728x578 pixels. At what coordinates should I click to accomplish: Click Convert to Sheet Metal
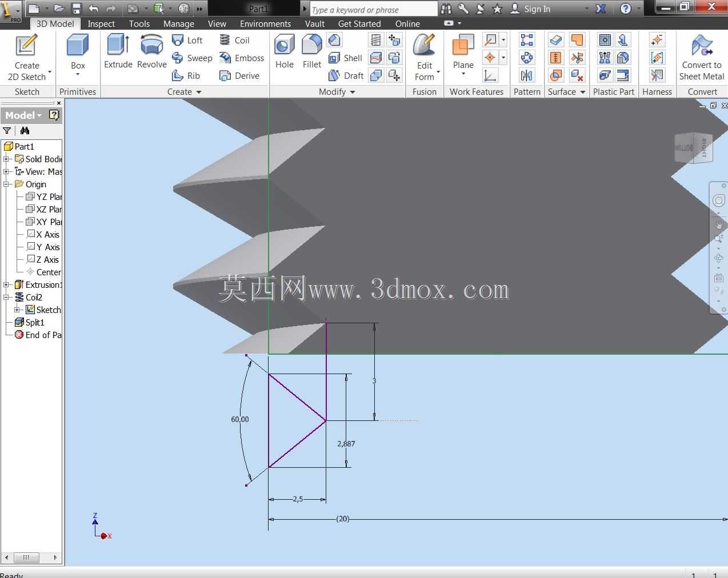702,58
